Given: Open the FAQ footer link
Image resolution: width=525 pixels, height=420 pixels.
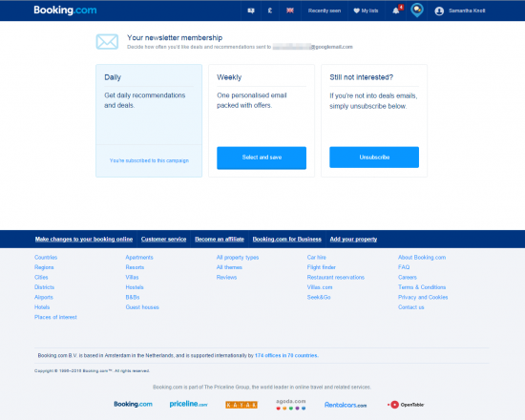Looking at the screenshot, I should point(404,267).
